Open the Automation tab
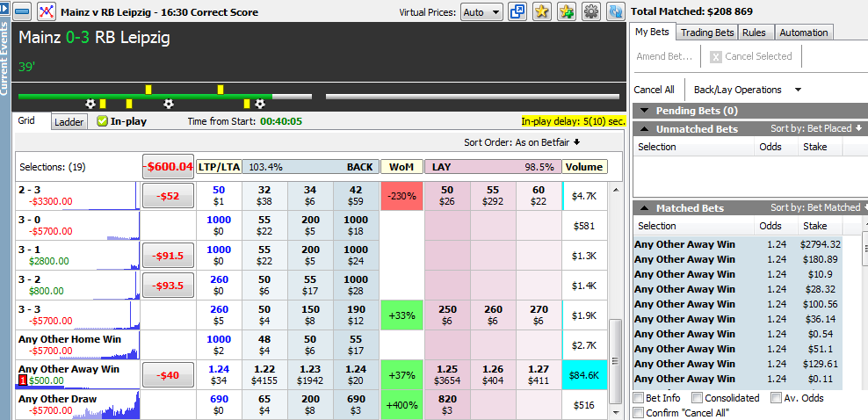This screenshot has height=420, width=868. click(x=803, y=33)
